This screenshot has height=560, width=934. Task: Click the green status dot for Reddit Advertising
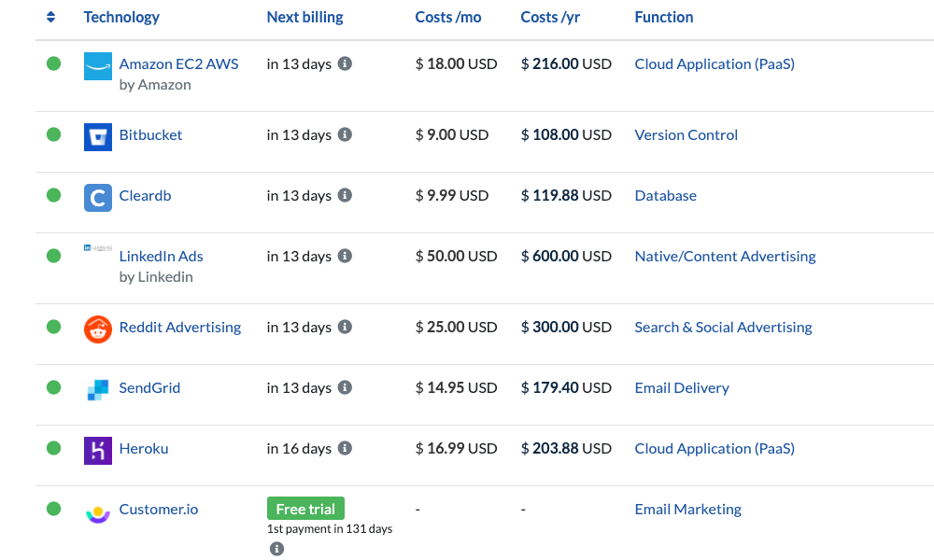pos(53,327)
